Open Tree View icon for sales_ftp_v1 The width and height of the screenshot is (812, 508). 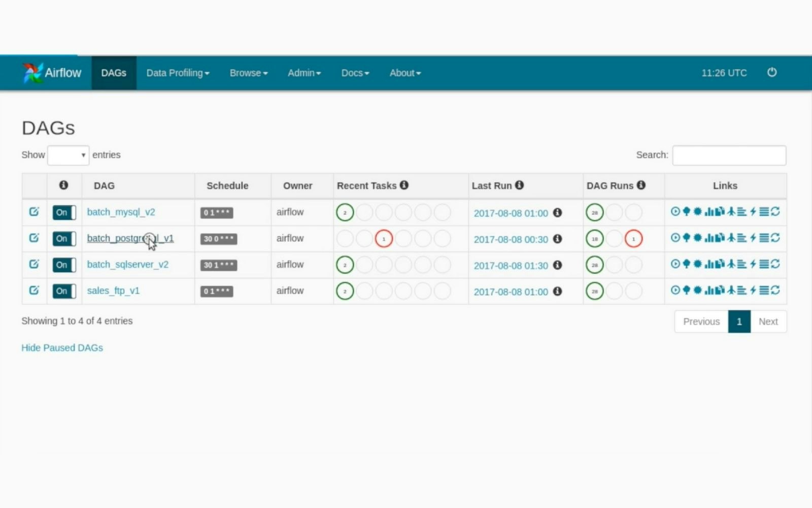[687, 290]
